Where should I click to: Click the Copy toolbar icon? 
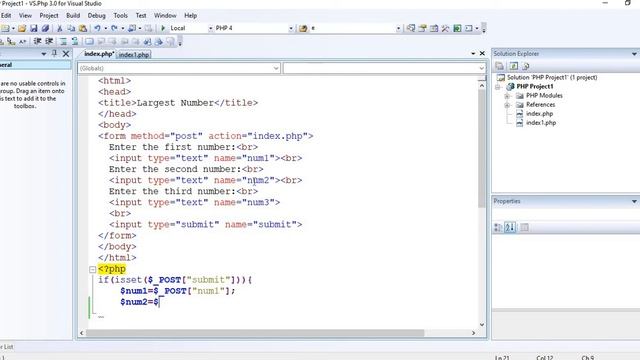[71, 28]
